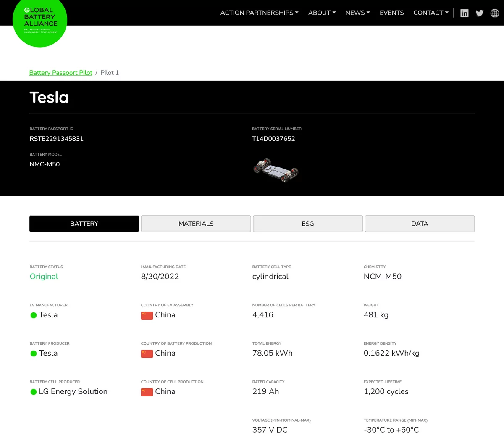
Task: Click the Number of Cells per Battery label
Action: [284, 305]
